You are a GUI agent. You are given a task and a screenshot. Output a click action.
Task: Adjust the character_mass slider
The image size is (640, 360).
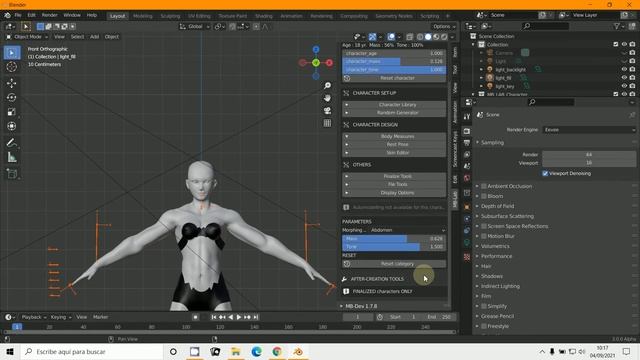[394, 61]
